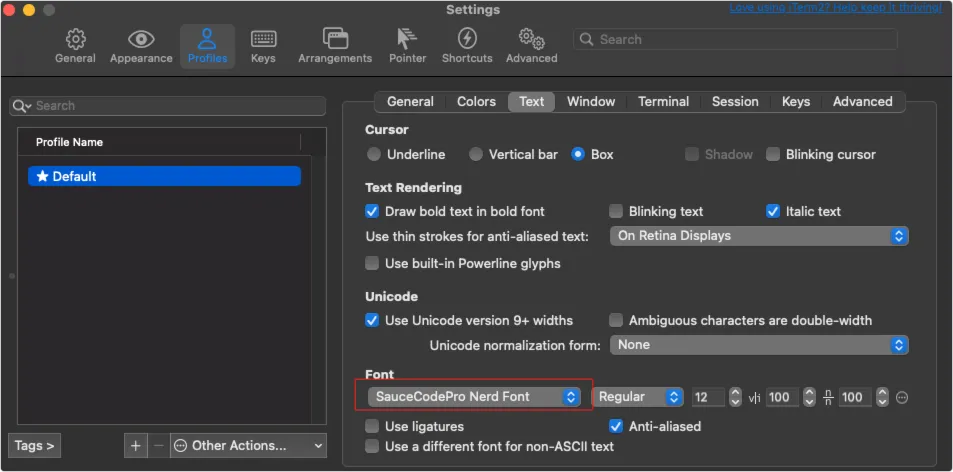Open the Arrangements windows icon
The width and height of the screenshot is (953, 472).
(x=335, y=40)
